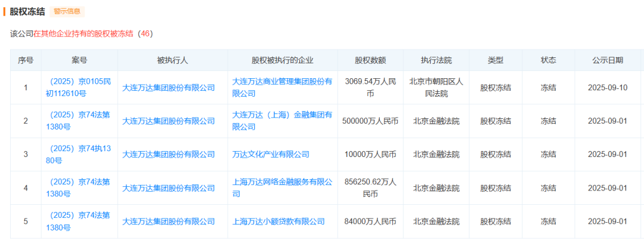Click the 被执行人 column header
The width and height of the screenshot is (644, 240).
pyautogui.click(x=172, y=60)
